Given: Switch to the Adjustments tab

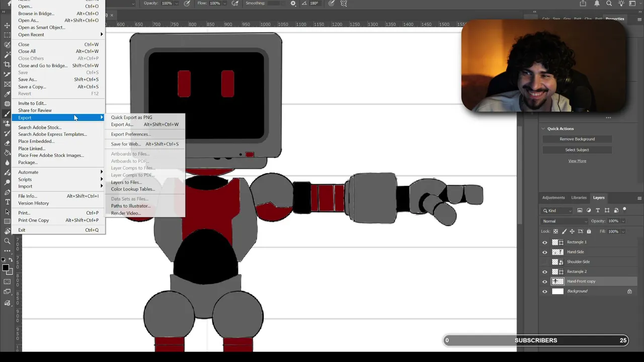Looking at the screenshot, I should pyautogui.click(x=553, y=198).
